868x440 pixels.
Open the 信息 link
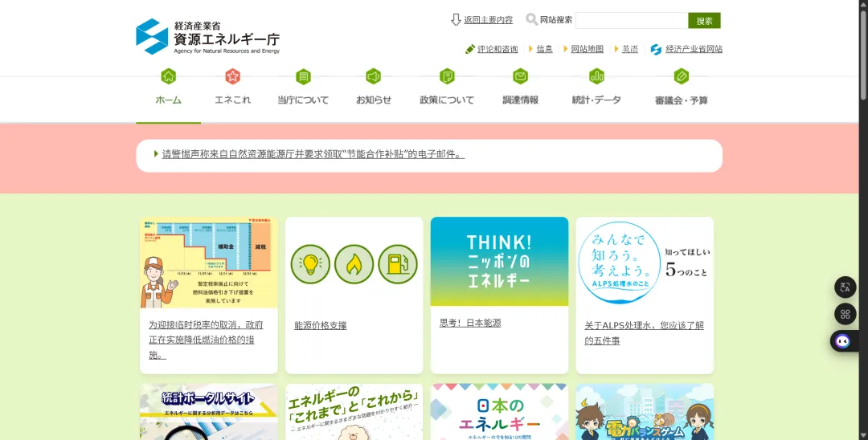(544, 49)
